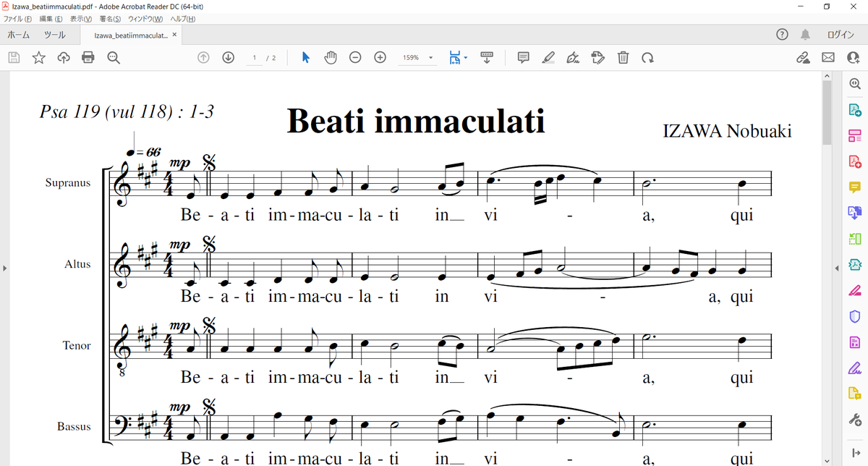Screen dimensions: 868x466
Task: Open the Redact tool in right pane
Action: [854, 290]
